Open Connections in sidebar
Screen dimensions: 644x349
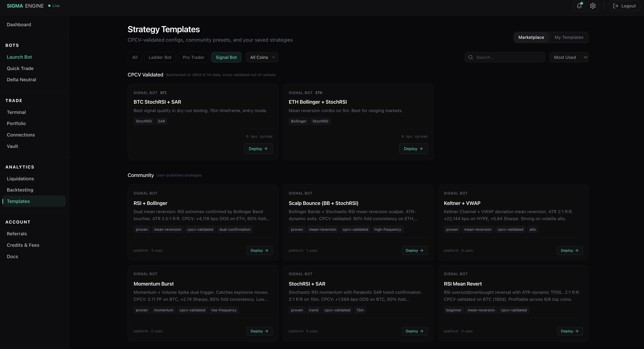click(21, 135)
